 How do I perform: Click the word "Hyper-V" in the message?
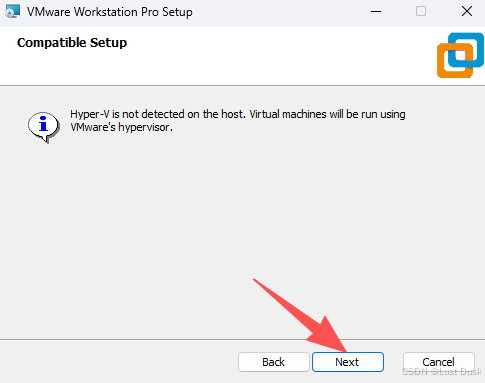coord(90,114)
